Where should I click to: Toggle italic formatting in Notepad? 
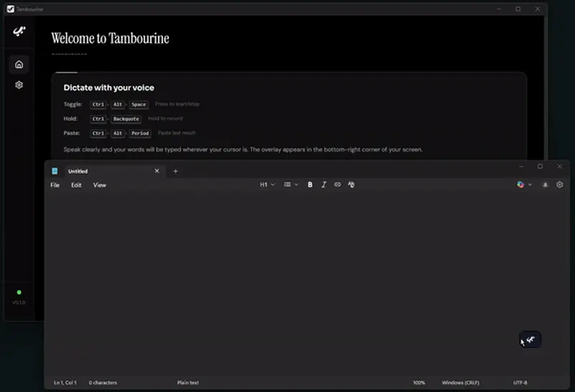pyautogui.click(x=323, y=185)
